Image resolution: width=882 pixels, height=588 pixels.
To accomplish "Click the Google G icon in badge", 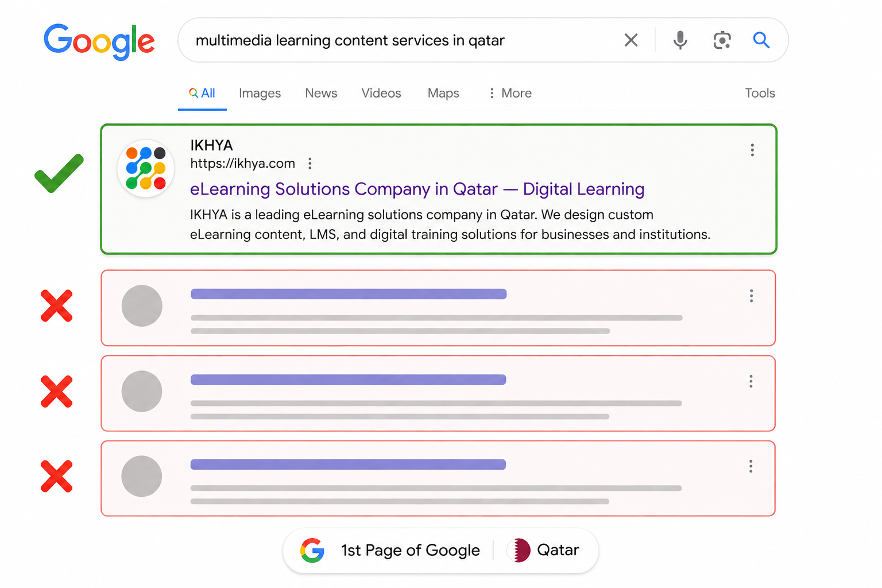I will (x=312, y=550).
